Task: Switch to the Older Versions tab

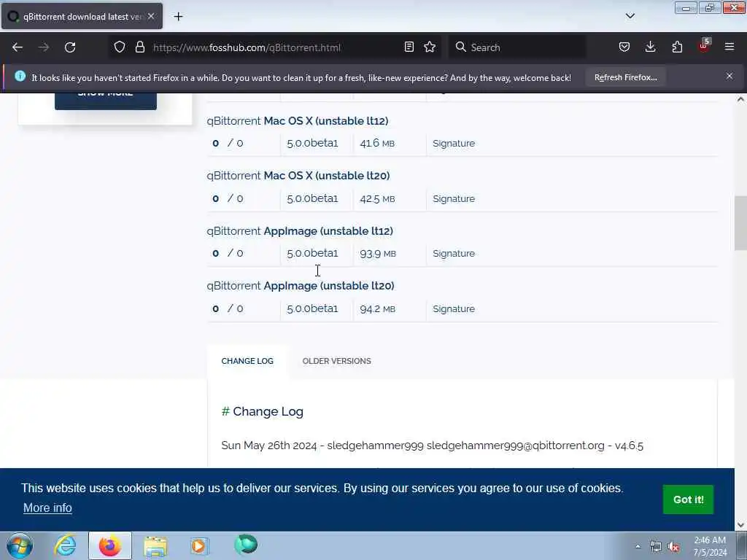Action: coord(336,361)
